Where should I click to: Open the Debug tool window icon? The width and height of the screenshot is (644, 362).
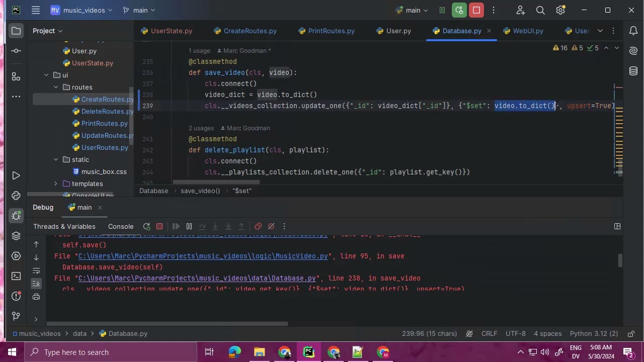click(x=16, y=216)
